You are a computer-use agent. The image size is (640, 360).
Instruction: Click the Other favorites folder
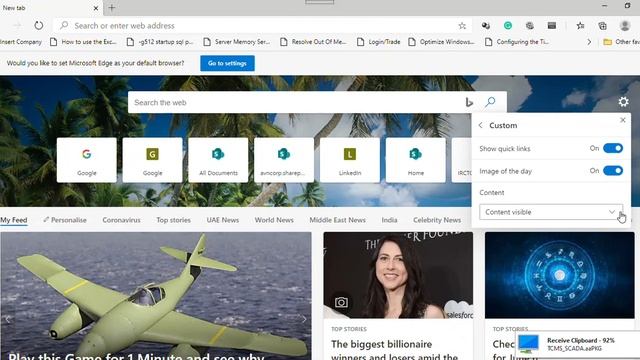(x=621, y=42)
